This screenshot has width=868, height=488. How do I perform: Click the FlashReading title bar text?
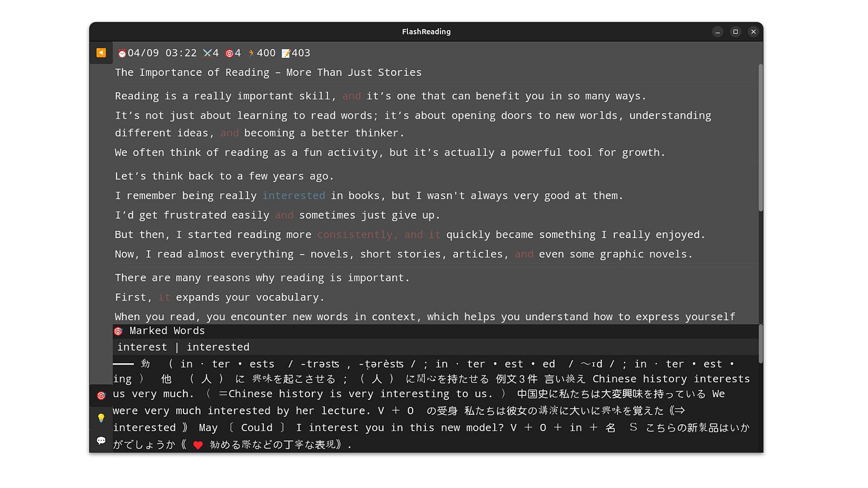pyautogui.click(x=426, y=32)
